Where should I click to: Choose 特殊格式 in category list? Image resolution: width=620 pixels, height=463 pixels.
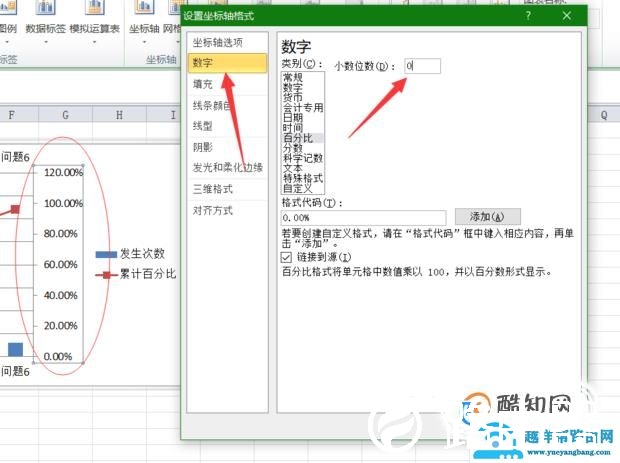(x=303, y=178)
